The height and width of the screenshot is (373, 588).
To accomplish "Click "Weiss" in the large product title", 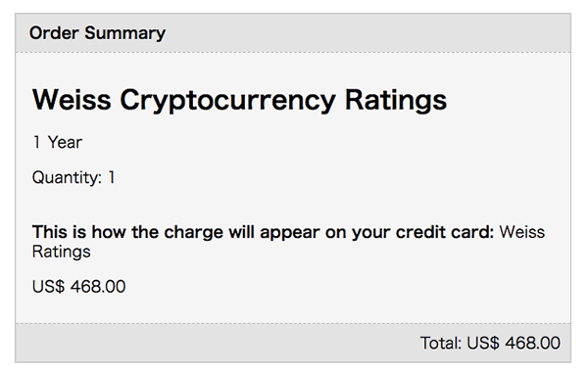I will tap(72, 100).
